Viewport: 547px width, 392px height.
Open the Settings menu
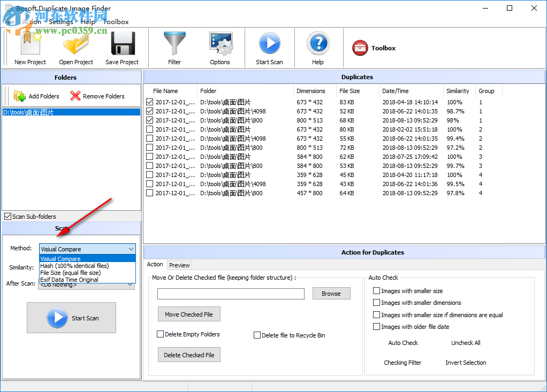pyautogui.click(x=60, y=22)
